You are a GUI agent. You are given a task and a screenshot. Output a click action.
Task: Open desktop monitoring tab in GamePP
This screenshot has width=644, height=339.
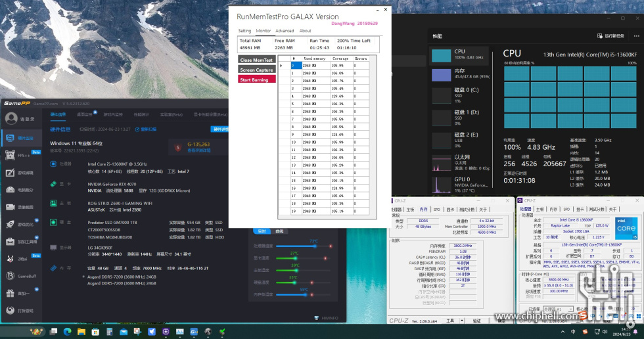[x=85, y=114]
